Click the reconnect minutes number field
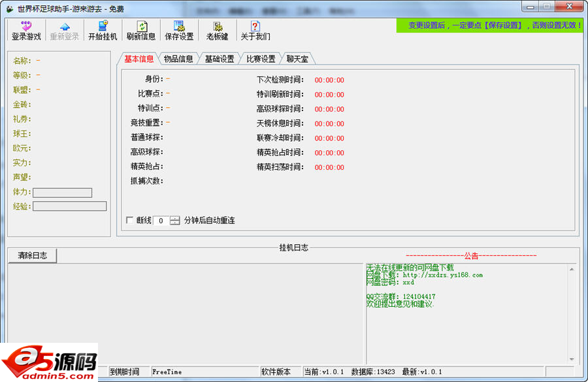This screenshot has height=382, width=588. 161,221
